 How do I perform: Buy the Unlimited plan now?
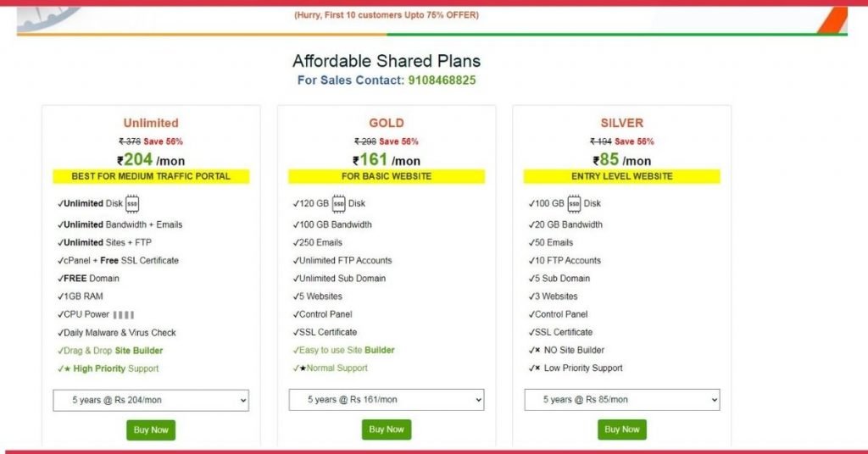[151, 430]
